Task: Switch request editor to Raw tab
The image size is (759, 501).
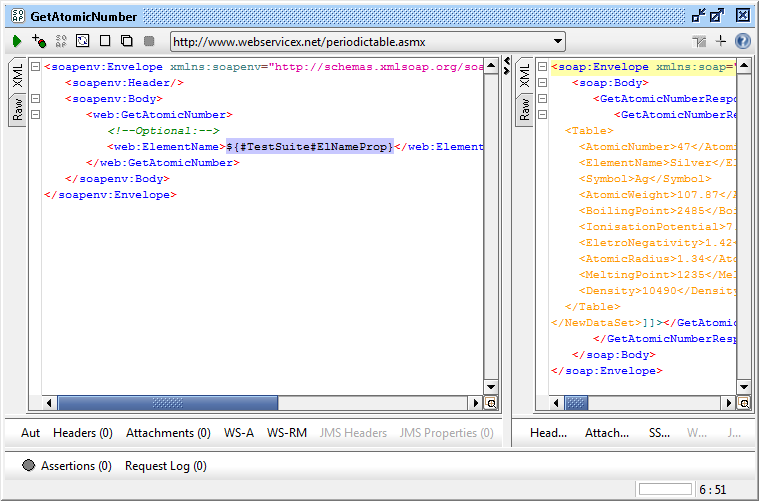Action: coord(17,109)
